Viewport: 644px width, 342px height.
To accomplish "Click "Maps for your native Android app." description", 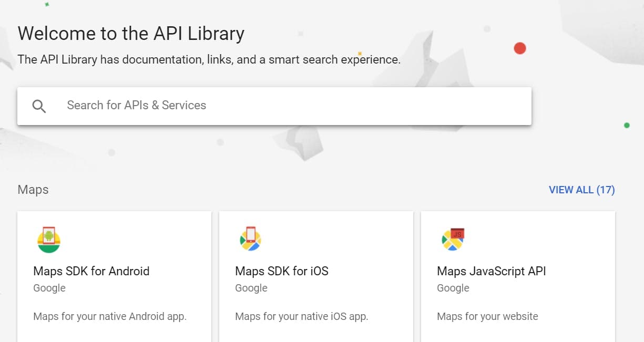I will (x=110, y=316).
